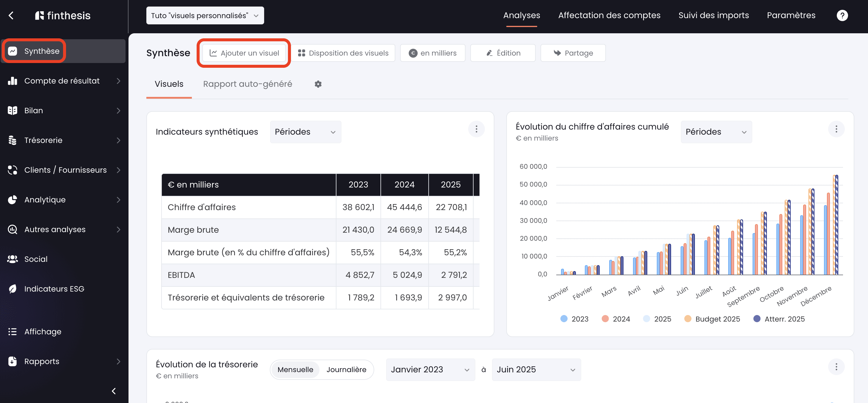Click the Partage button
This screenshot has height=403, width=868.
pos(573,53)
